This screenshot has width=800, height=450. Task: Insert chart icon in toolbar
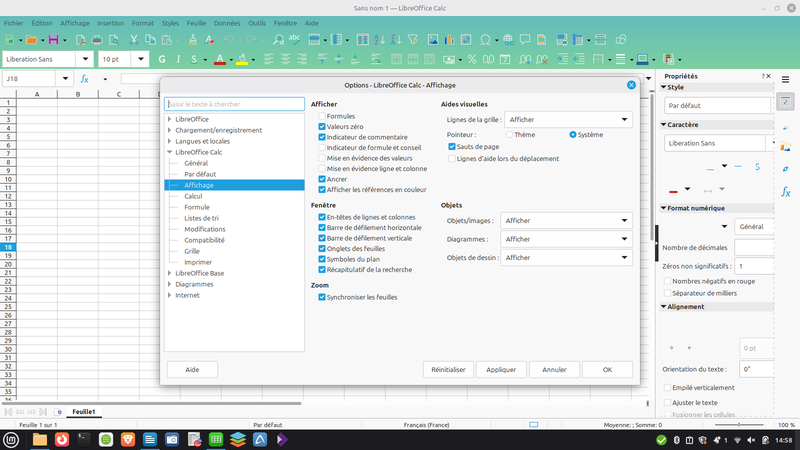point(449,39)
